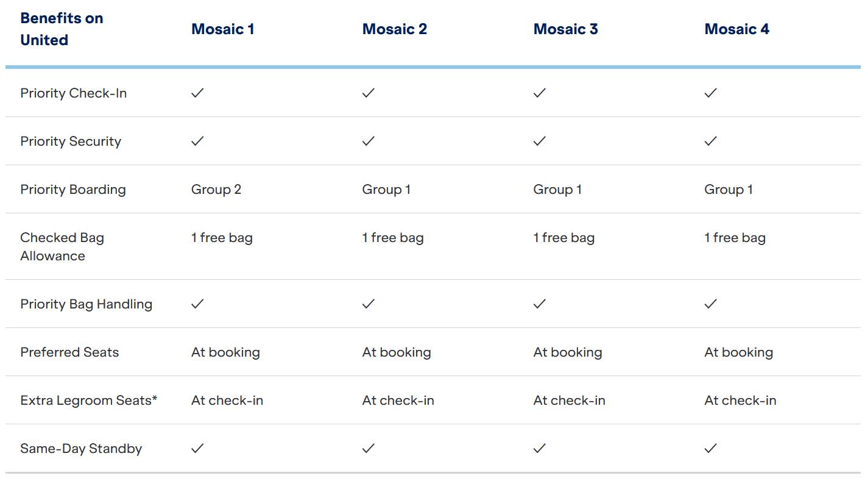Click the Priority Check-In checkmark under Mosaic 1
Image resolution: width=868 pixels, height=481 pixels.
coord(197,93)
